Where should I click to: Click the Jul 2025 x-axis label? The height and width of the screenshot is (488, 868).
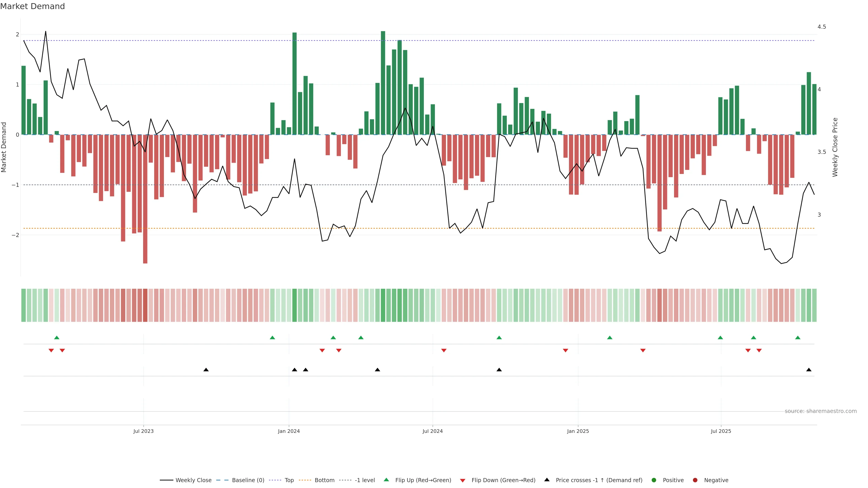pyautogui.click(x=721, y=431)
